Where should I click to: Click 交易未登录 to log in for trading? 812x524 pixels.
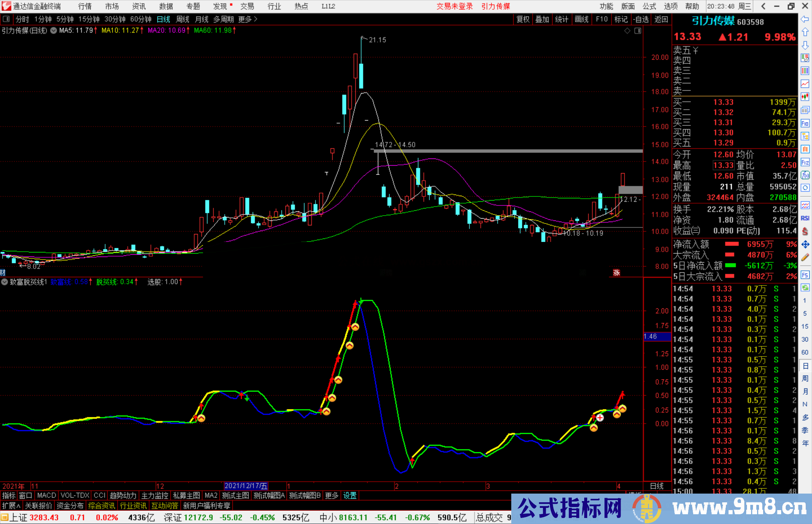454,6
